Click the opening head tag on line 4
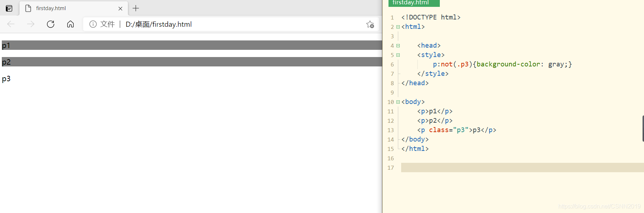644x213 pixels. pyautogui.click(x=429, y=45)
